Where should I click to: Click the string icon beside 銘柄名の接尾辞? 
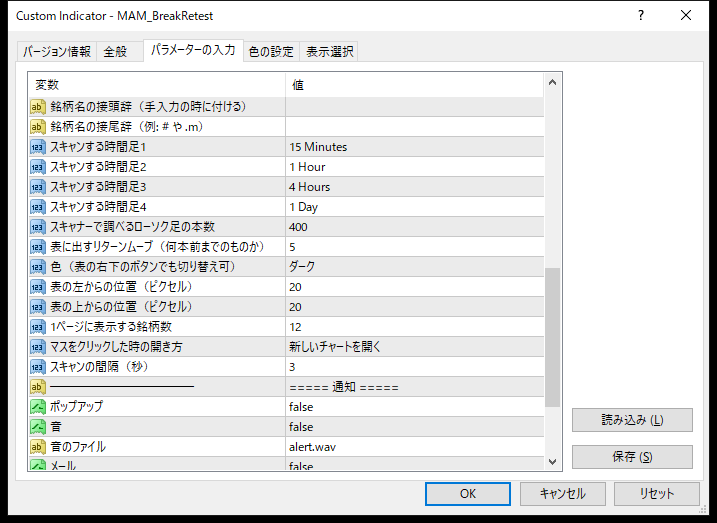coord(38,127)
